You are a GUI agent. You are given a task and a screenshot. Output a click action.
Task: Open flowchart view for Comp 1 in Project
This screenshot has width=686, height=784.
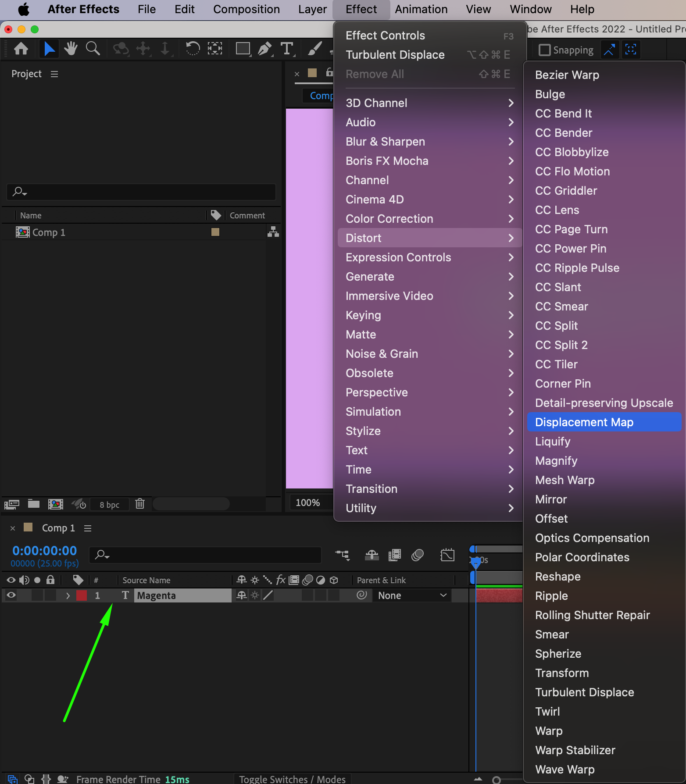coord(273,232)
